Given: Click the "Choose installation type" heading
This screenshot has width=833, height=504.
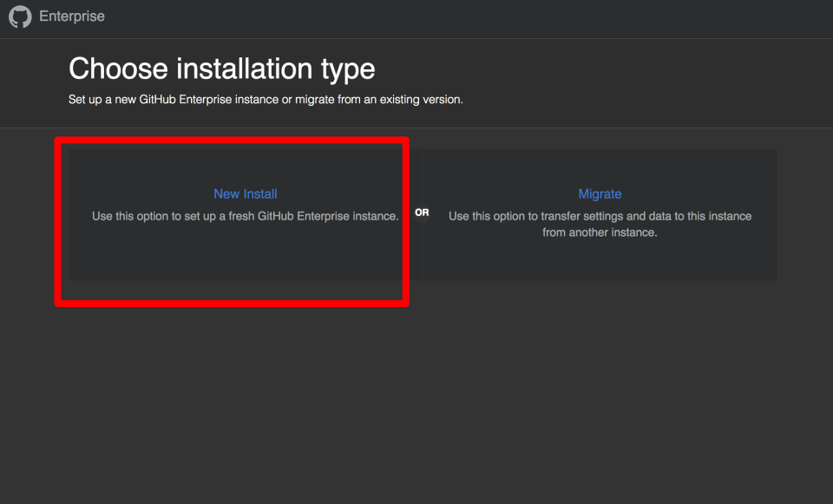Looking at the screenshot, I should click(x=222, y=69).
